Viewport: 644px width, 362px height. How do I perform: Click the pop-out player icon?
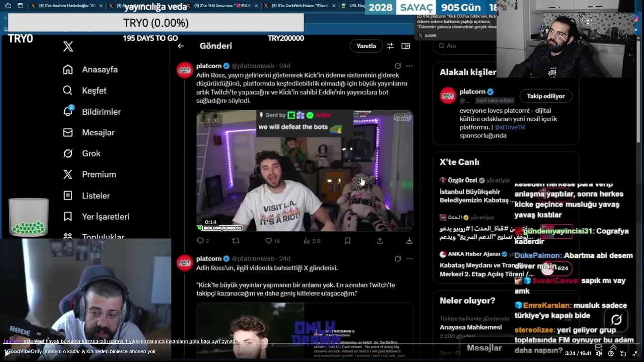pyautogui.click(x=623, y=353)
